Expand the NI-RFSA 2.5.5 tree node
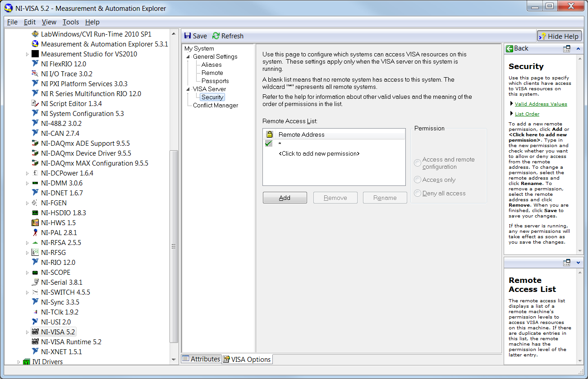Screen dimensions: 588x379 click(27, 243)
